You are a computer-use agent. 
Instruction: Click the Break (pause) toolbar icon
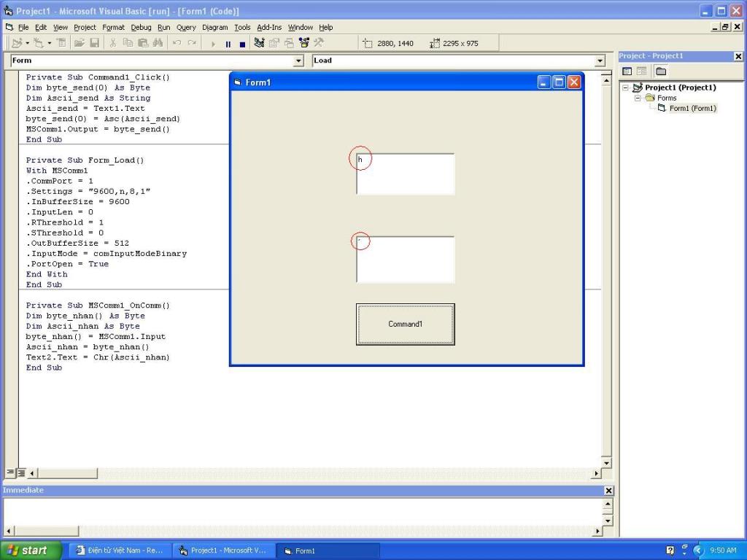pyautogui.click(x=228, y=44)
